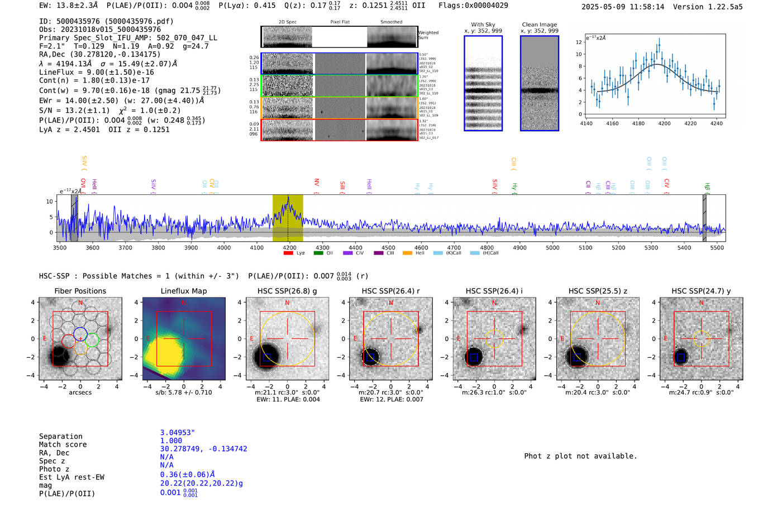Click the Phot z plot not available message
Image resolution: width=782 pixels, height=532 pixels.
tap(580, 456)
